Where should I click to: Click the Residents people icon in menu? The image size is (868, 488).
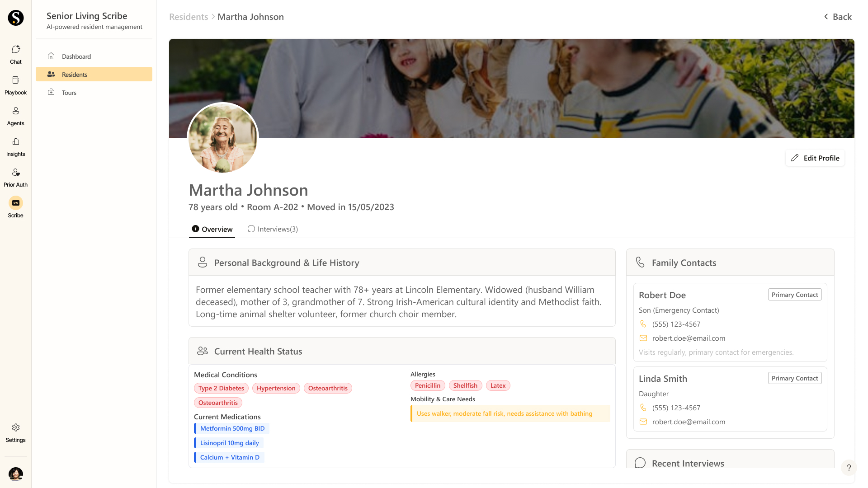pyautogui.click(x=51, y=74)
